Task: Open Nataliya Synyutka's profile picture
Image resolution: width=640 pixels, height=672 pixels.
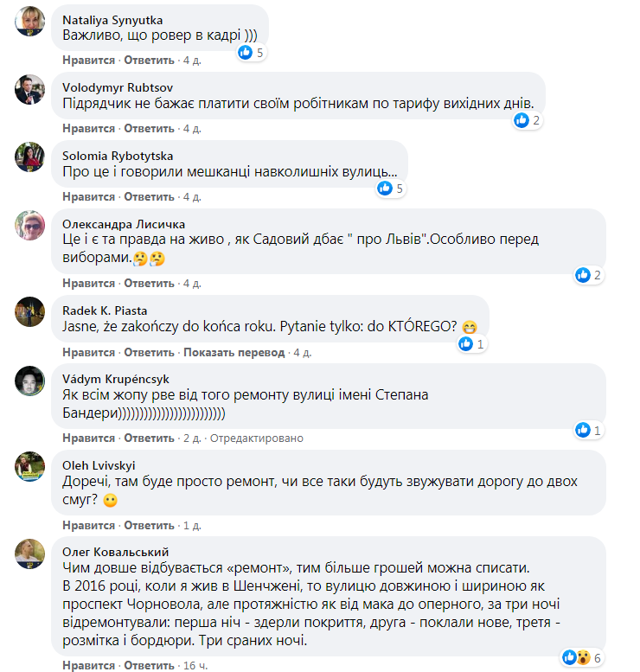Action: pyautogui.click(x=30, y=21)
